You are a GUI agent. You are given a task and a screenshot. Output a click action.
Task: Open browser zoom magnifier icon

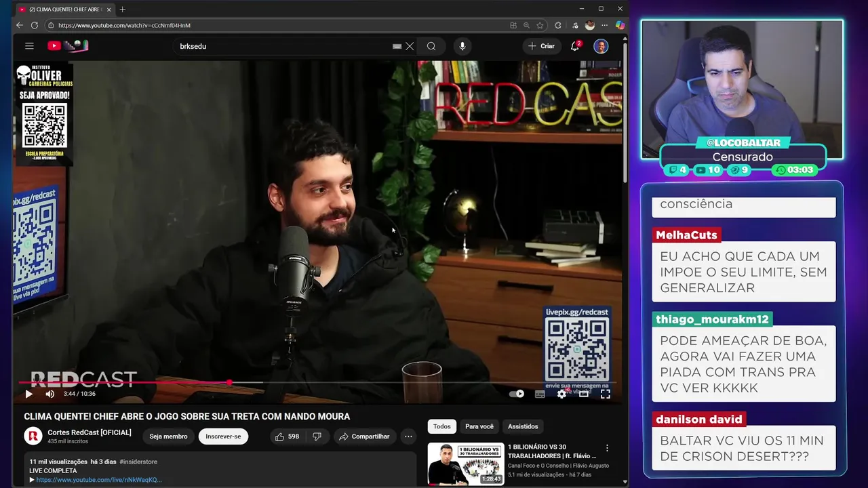[x=526, y=25]
